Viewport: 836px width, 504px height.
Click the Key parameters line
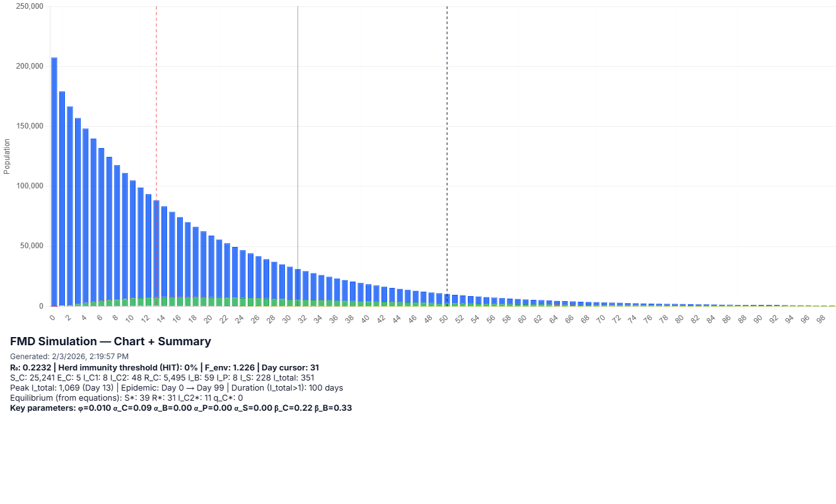coord(181,408)
